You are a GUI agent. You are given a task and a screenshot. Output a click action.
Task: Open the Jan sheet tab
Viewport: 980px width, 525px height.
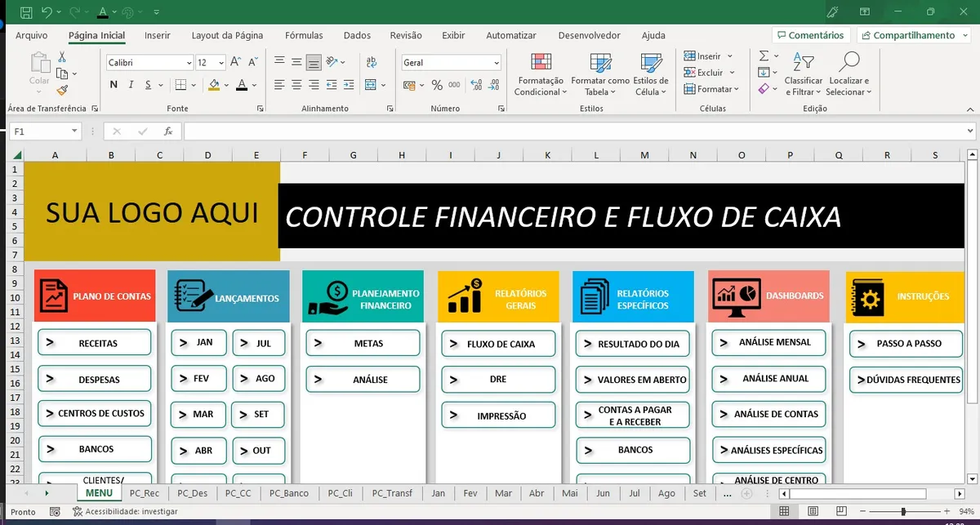(x=438, y=493)
